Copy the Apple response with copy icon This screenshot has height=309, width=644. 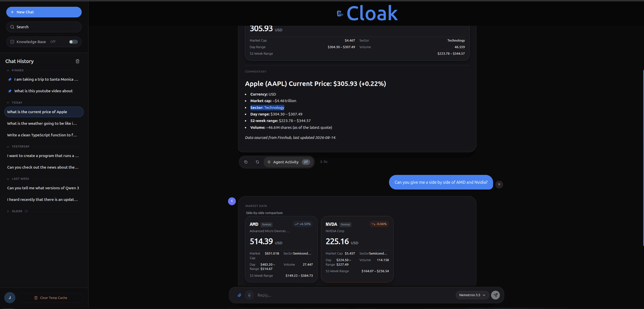tap(246, 162)
